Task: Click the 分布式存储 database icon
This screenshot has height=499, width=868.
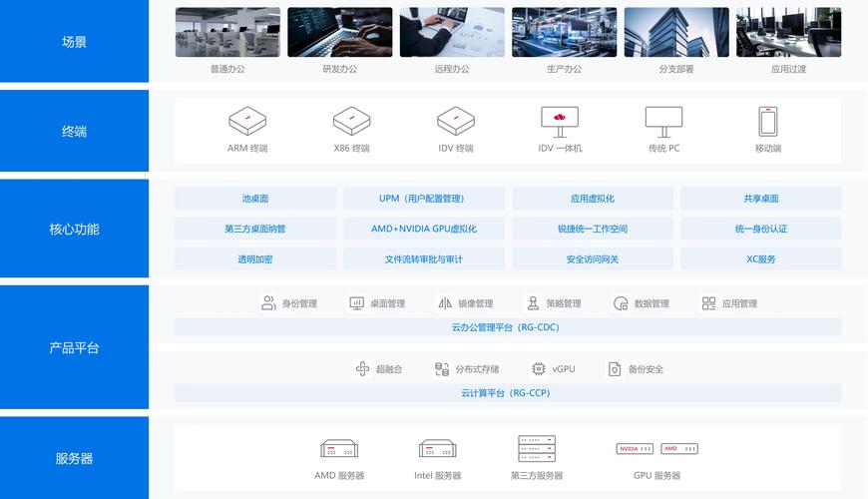Action: click(442, 369)
